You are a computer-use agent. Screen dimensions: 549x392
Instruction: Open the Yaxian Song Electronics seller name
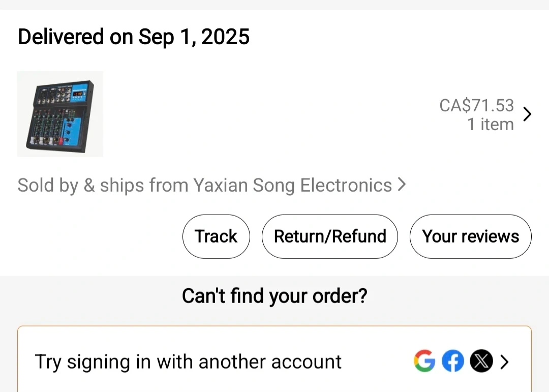tap(292, 185)
